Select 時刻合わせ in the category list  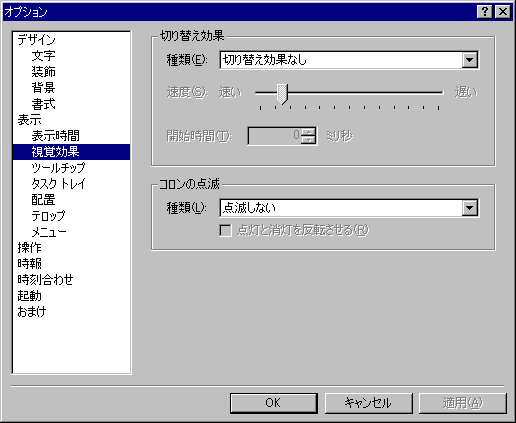click(45, 280)
